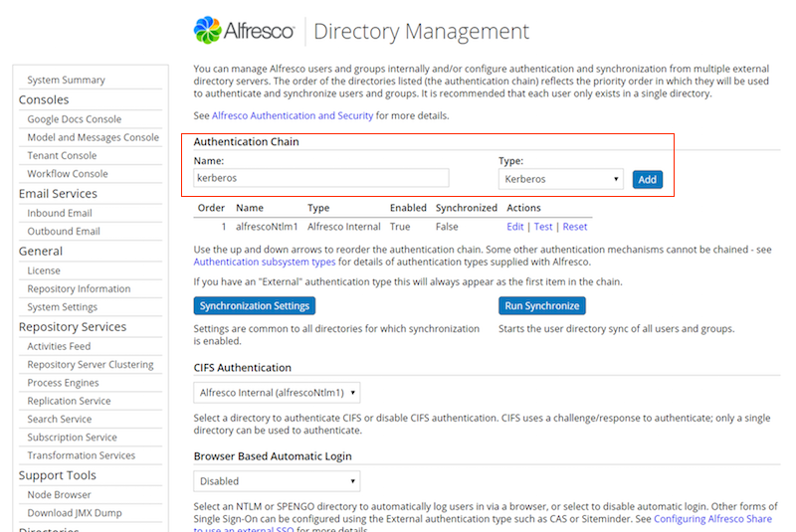This screenshot has width=796, height=532.
Task: Click the Add button
Action: point(648,180)
